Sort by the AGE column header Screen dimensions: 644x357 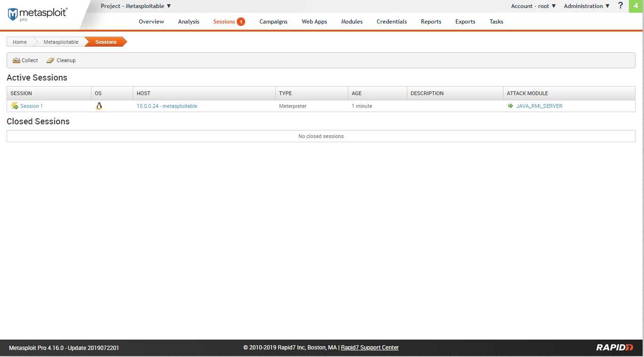tap(378, 93)
